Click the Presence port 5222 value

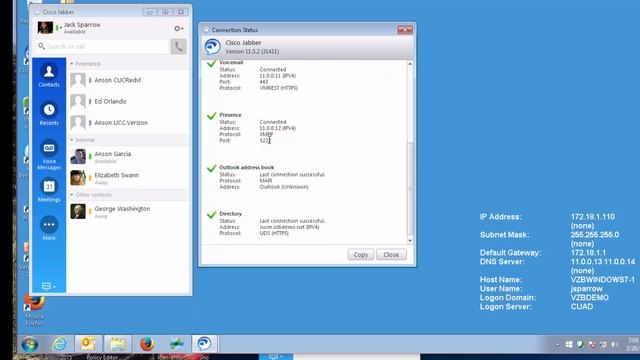pos(265,140)
